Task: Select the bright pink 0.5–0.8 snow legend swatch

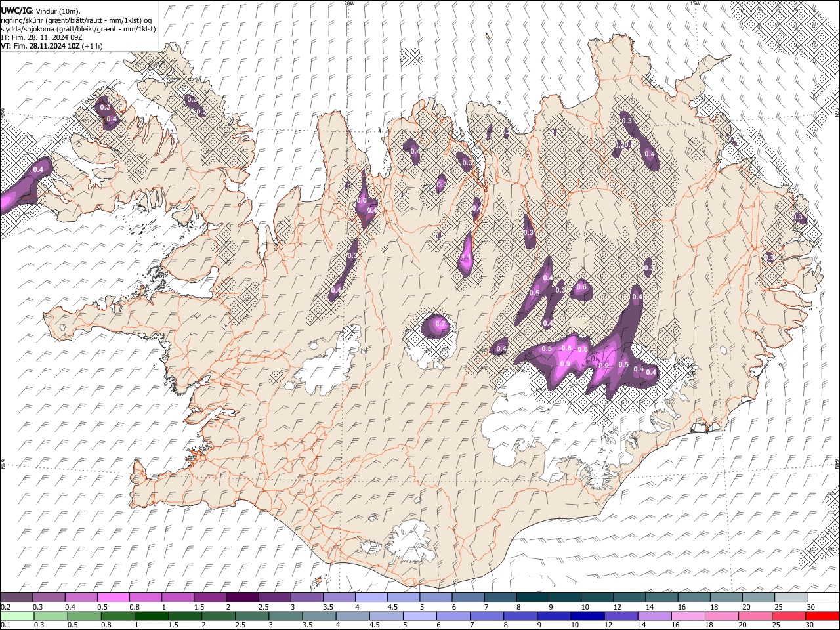Action: (x=113, y=597)
